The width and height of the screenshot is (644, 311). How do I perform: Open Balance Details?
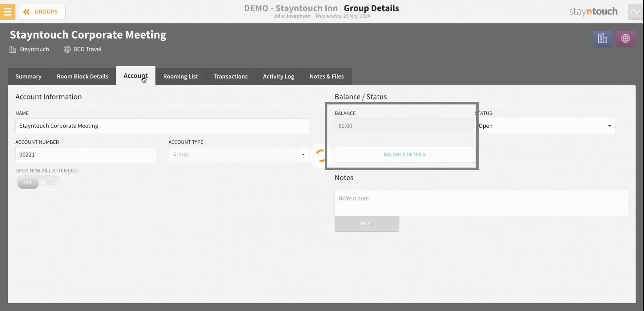405,154
